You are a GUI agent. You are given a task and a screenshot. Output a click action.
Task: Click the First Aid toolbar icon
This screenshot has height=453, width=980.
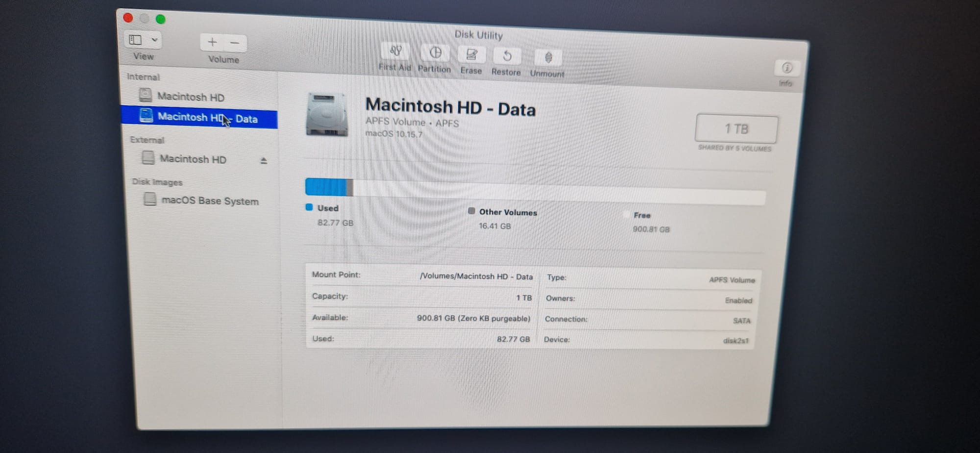pyautogui.click(x=396, y=50)
